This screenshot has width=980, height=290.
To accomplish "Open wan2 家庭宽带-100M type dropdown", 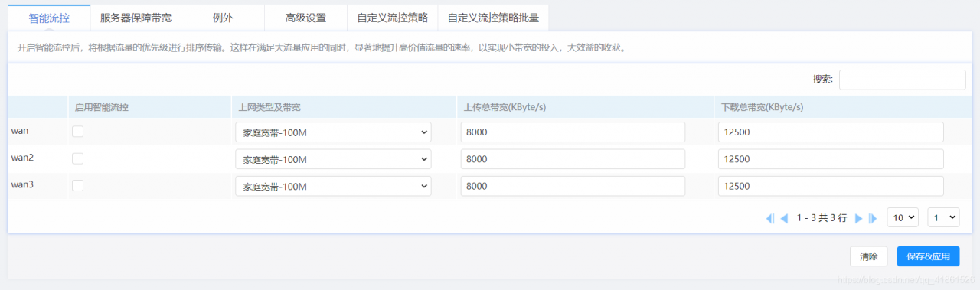I will coord(333,159).
